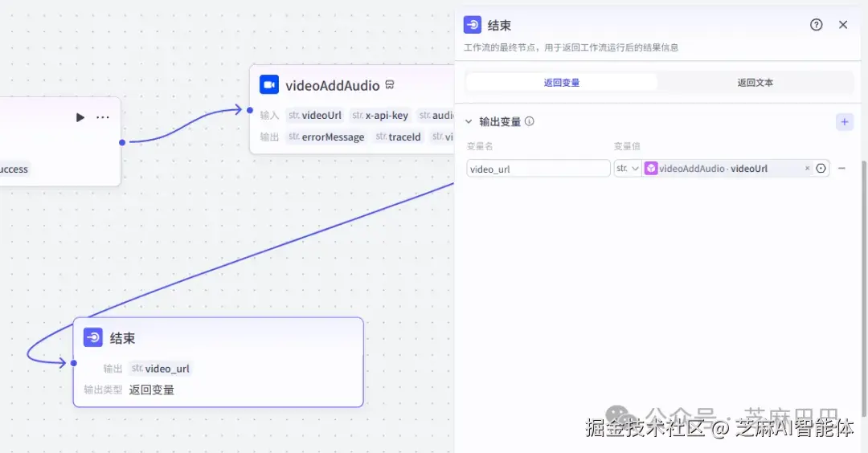Click the 变量名 column header
This screenshot has height=453, width=868.
[479, 146]
